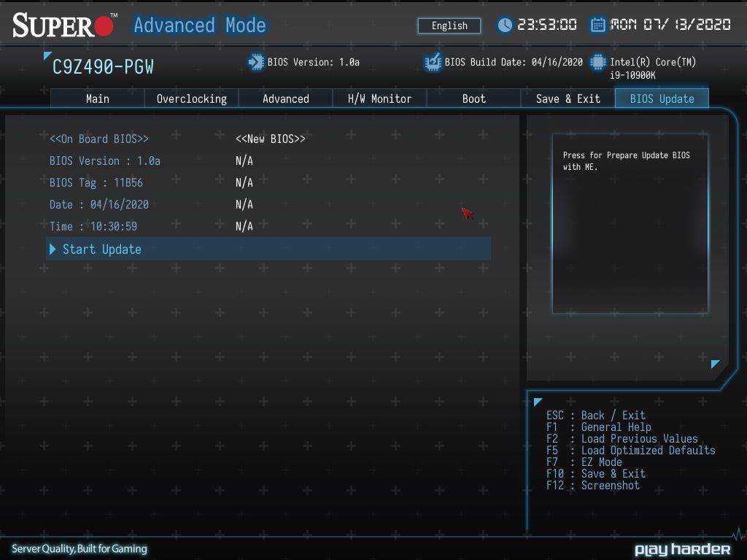Screen dimensions: 747x560
Task: Click the calendar icon beside the date
Action: pyautogui.click(x=597, y=25)
